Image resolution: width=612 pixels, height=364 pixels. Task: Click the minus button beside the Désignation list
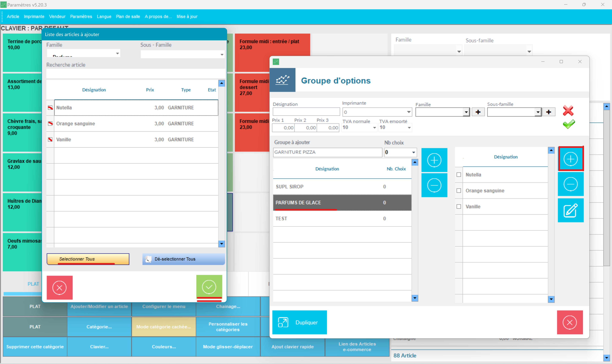point(571,184)
